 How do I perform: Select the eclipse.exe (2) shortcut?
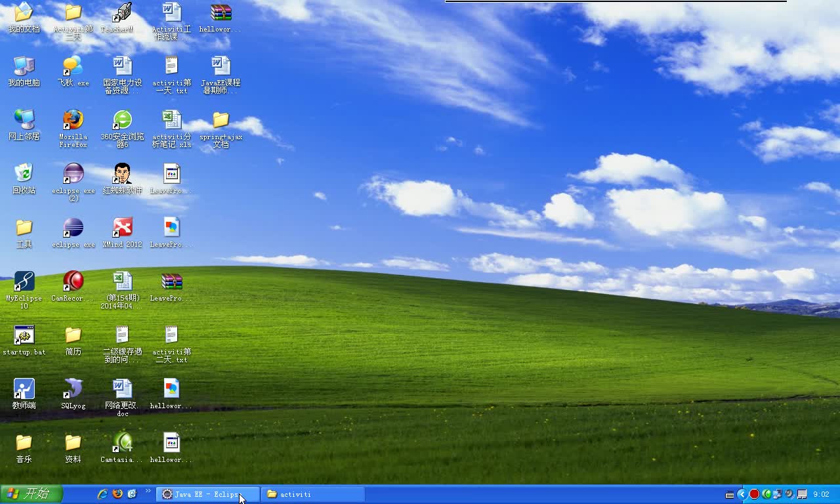coord(73,182)
